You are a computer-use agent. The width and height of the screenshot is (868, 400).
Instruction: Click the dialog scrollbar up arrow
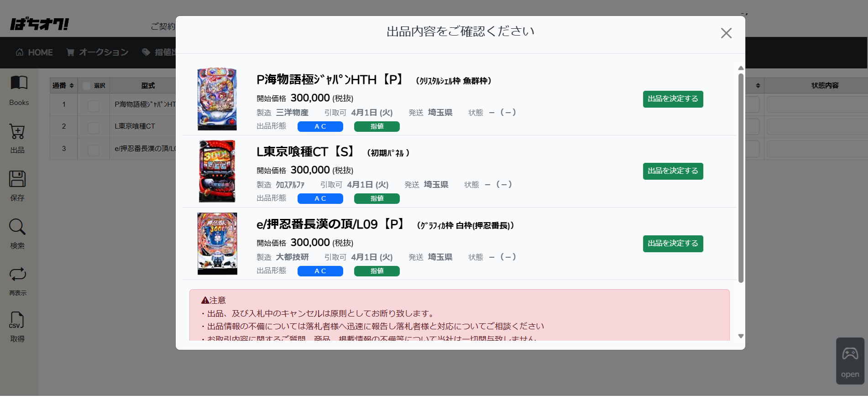point(741,68)
